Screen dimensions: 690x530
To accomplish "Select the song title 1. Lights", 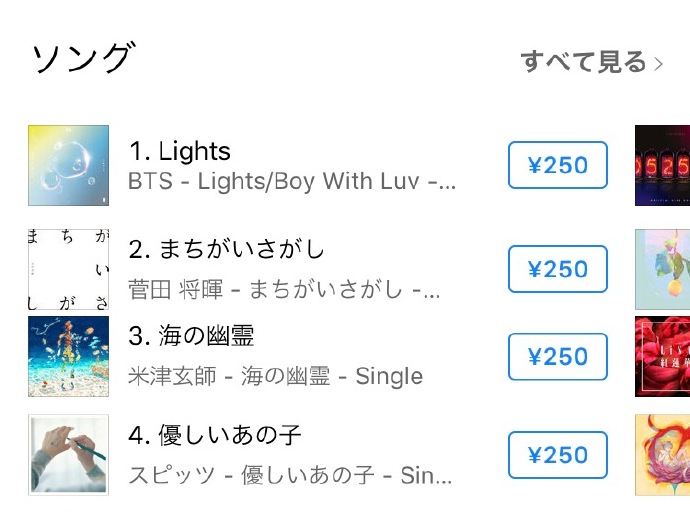I will pyautogui.click(x=180, y=151).
